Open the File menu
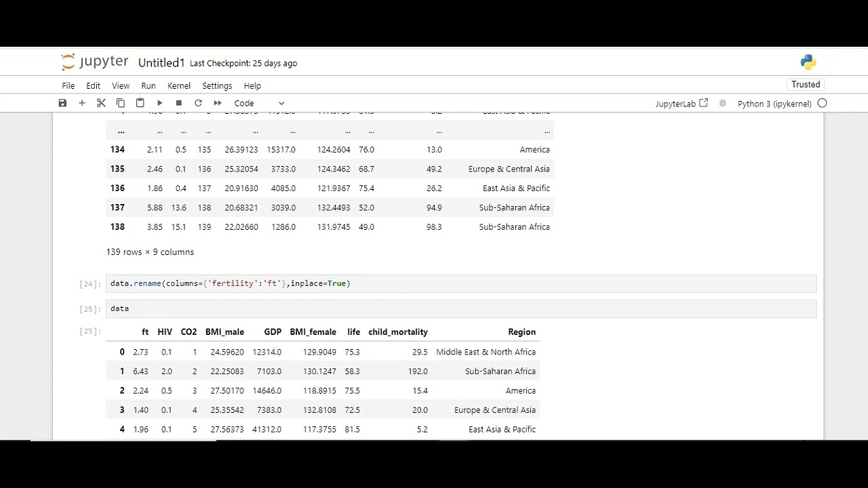The height and width of the screenshot is (488, 868). point(68,86)
